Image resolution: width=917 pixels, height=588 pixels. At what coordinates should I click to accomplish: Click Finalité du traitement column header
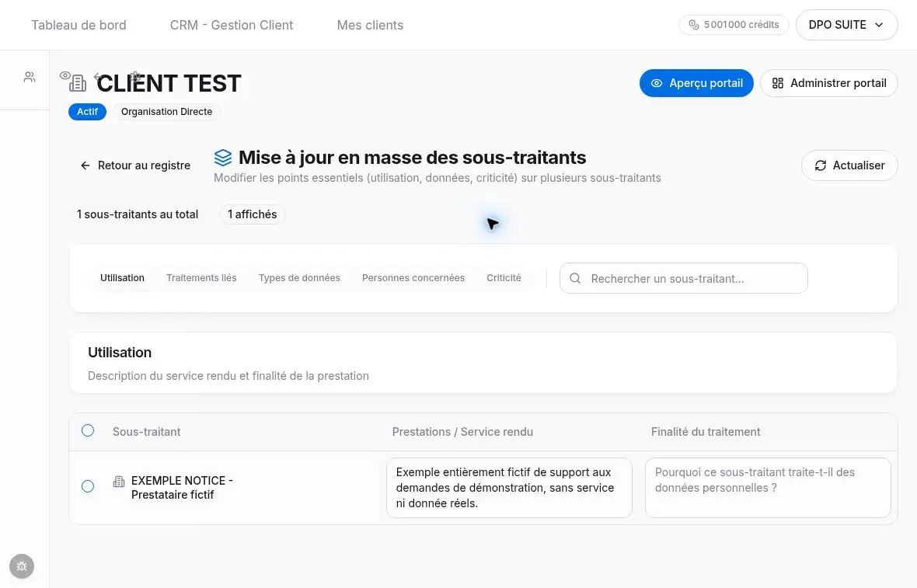click(x=706, y=432)
